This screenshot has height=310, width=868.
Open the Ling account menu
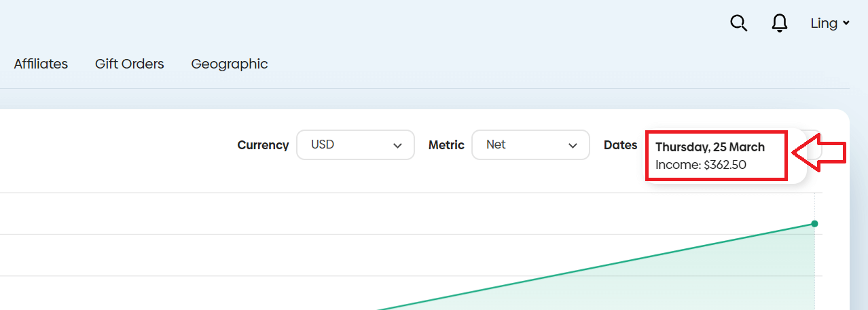tap(830, 23)
